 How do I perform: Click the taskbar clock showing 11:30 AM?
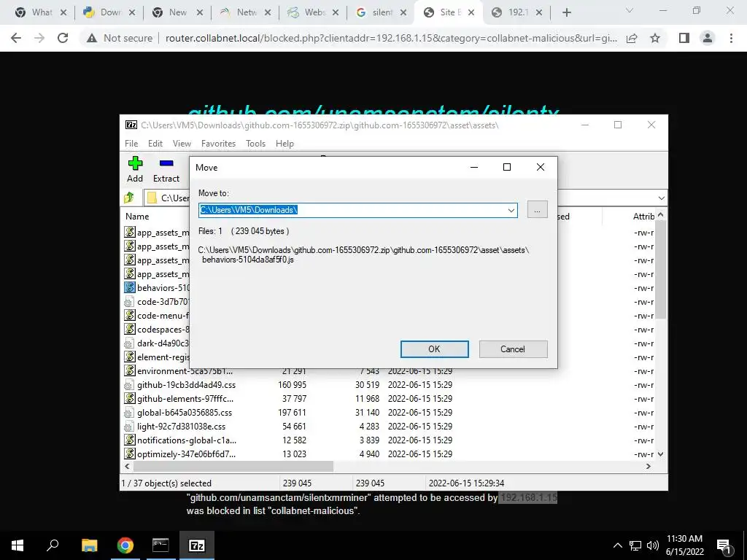click(x=684, y=545)
